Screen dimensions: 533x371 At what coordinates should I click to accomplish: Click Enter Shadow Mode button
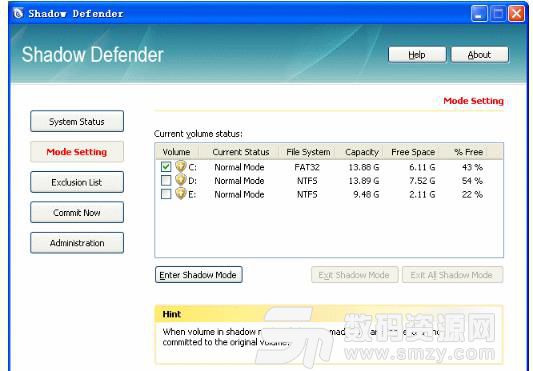199,275
